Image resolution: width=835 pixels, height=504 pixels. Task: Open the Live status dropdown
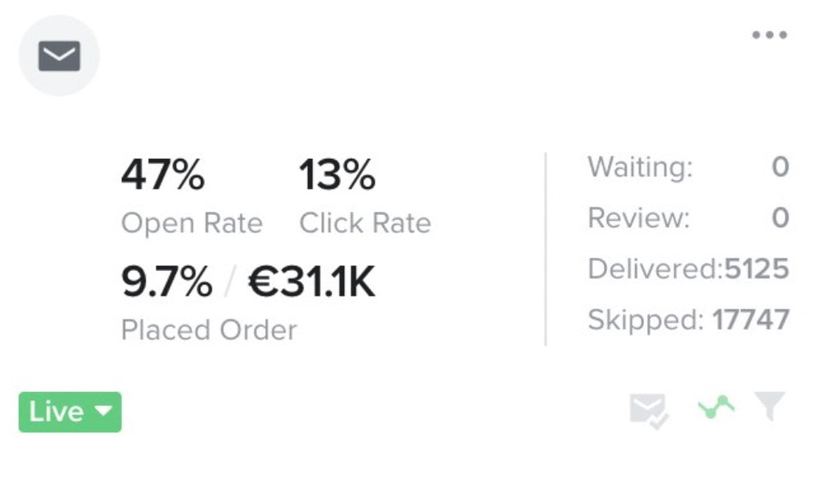pos(70,412)
